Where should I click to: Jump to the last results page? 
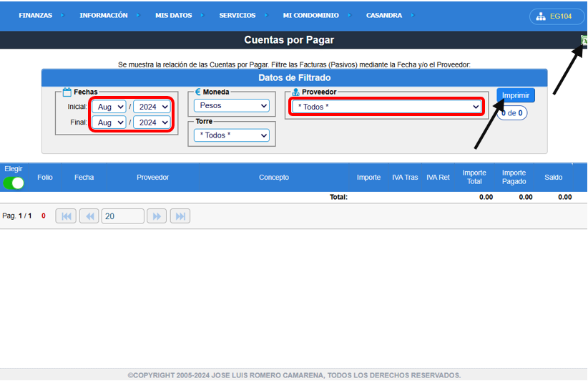pos(180,216)
